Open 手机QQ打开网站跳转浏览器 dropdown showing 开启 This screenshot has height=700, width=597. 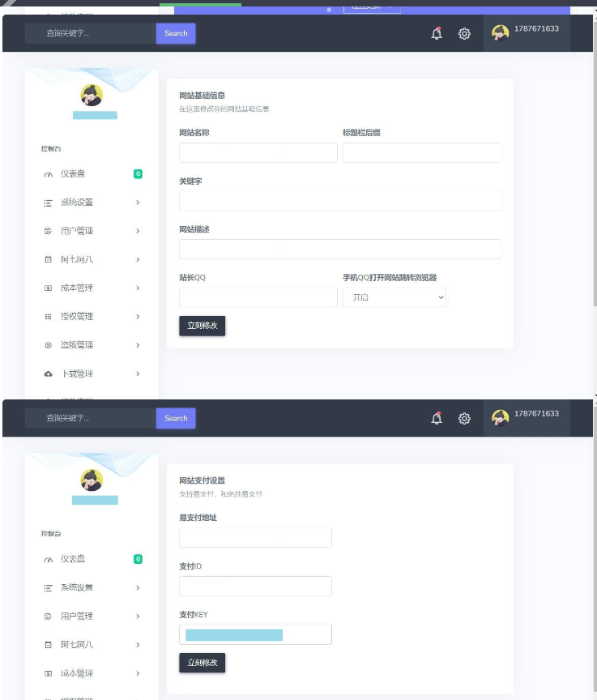pos(394,297)
